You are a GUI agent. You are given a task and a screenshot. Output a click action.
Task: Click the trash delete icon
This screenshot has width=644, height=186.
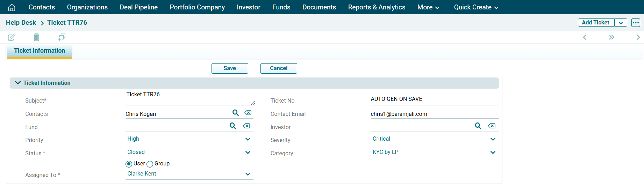coord(36,37)
